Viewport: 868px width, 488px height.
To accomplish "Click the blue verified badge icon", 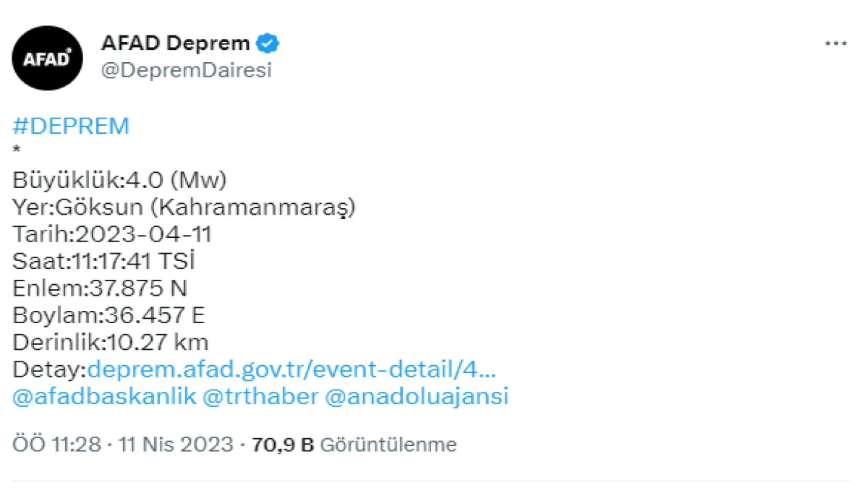I will 269,43.
